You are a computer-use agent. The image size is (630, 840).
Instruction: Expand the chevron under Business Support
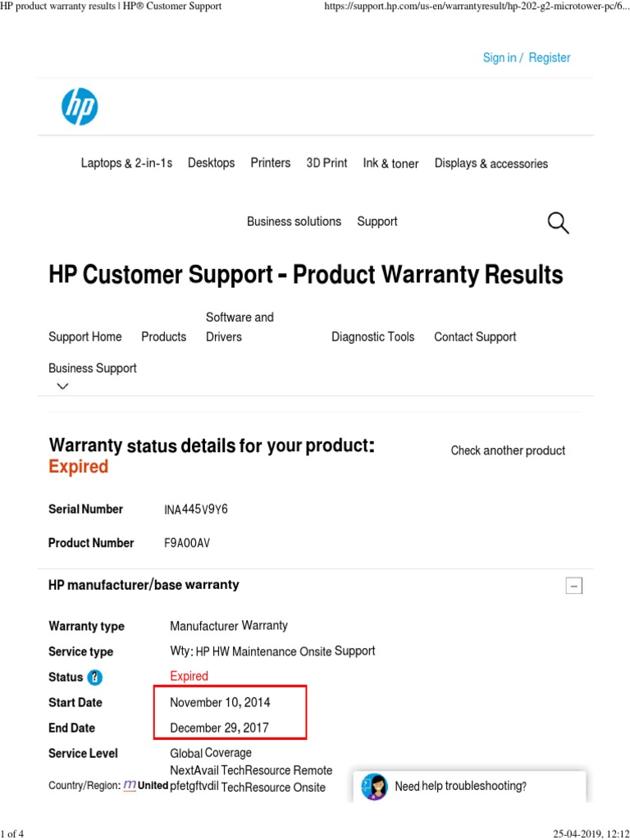tap(63, 386)
